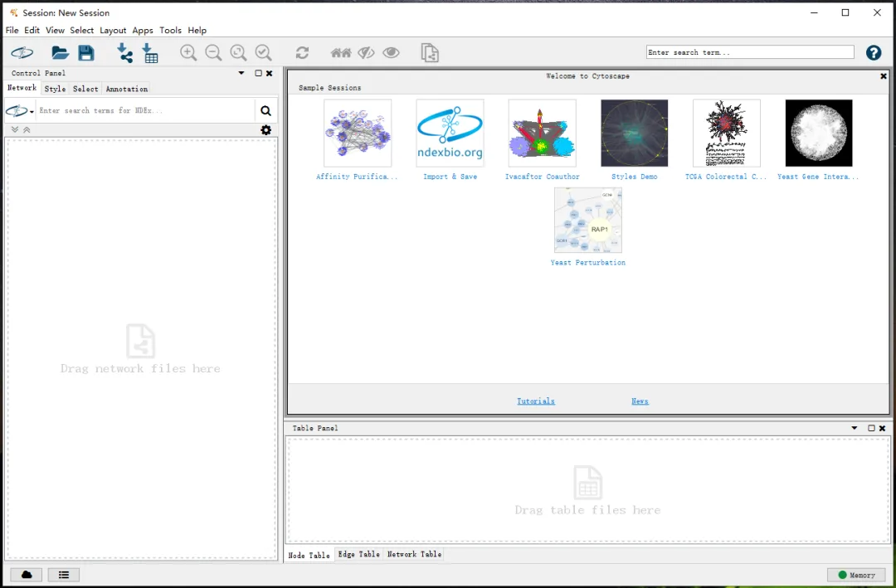Click the Memory status button
Viewport: 896px width, 588px height.
[x=856, y=575]
